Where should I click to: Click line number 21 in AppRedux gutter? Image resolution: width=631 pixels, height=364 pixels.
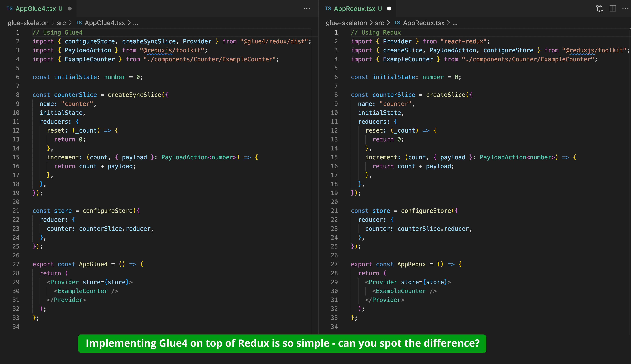coord(334,211)
